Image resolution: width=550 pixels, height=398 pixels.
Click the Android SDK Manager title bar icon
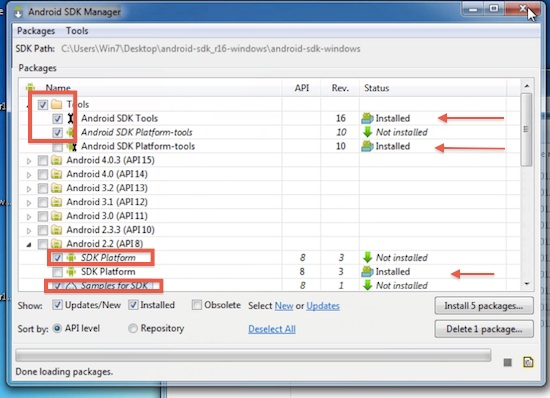tap(18, 12)
